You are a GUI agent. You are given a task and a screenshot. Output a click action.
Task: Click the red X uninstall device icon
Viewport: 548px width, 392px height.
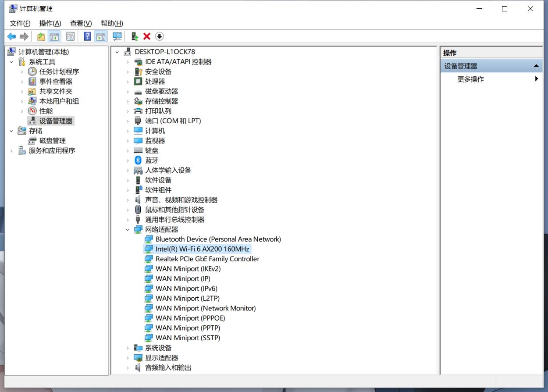click(x=147, y=36)
